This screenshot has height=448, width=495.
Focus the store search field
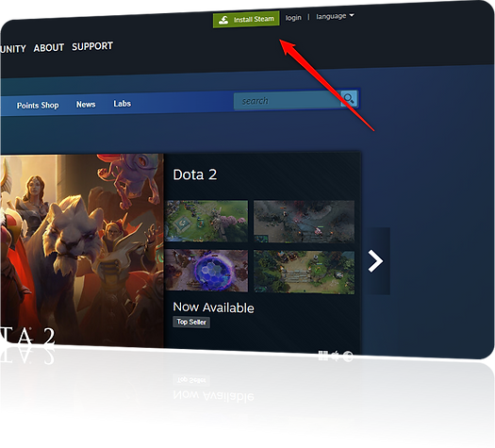[287, 100]
